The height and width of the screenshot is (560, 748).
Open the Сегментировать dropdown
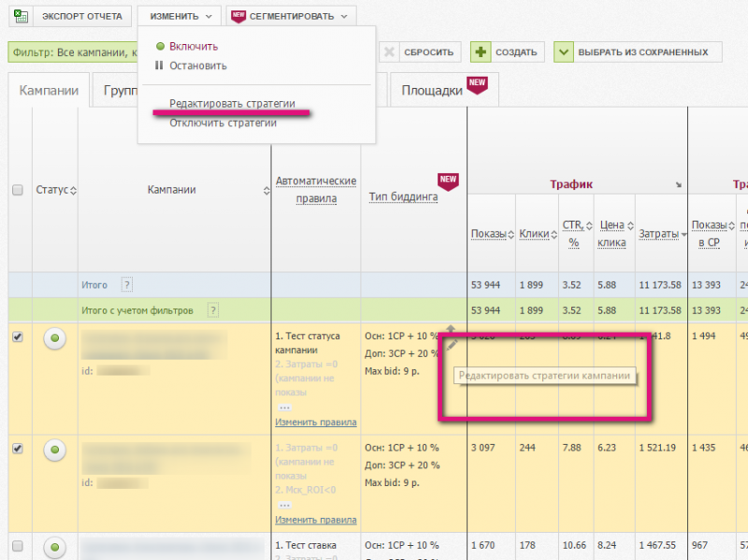pos(292,16)
